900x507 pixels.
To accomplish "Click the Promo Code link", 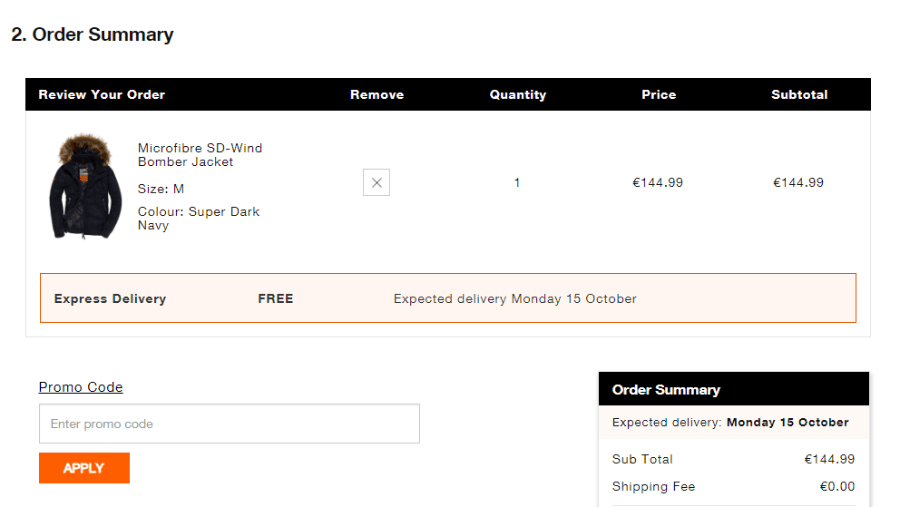I will (x=81, y=387).
